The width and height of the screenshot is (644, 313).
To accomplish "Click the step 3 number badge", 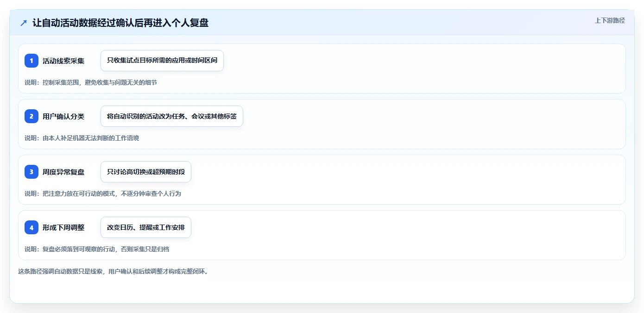I will [32, 172].
